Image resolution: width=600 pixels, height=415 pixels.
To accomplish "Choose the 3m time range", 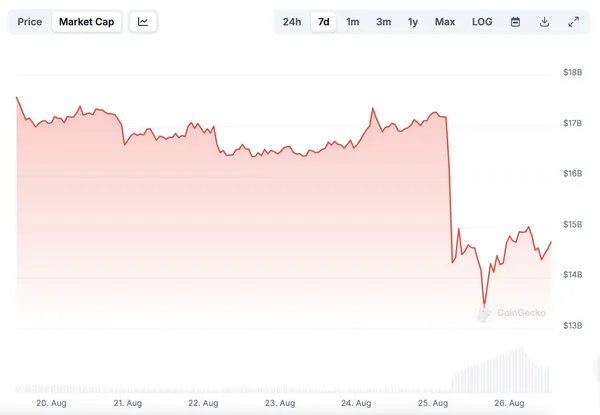I will click(384, 21).
